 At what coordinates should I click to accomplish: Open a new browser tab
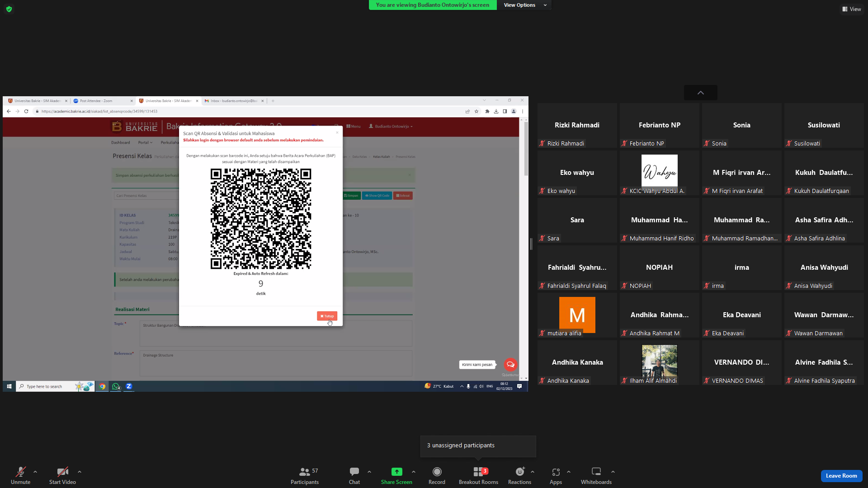click(x=273, y=101)
